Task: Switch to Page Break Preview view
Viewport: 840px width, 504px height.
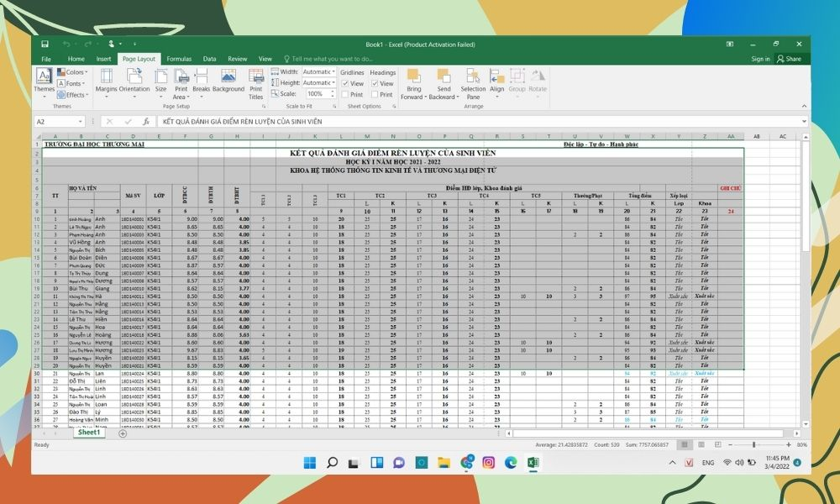Action: pos(717,444)
